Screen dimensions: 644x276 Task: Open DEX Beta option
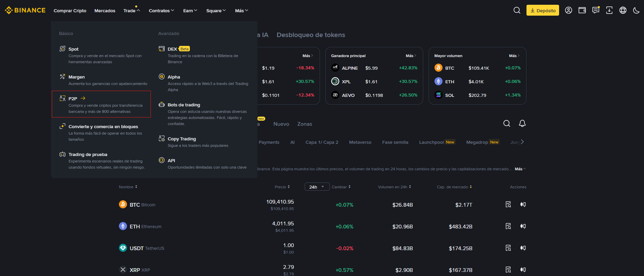[203, 55]
